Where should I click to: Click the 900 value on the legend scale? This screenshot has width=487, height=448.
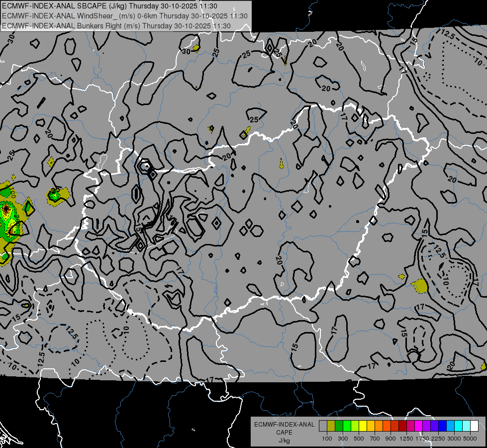tap(390, 439)
